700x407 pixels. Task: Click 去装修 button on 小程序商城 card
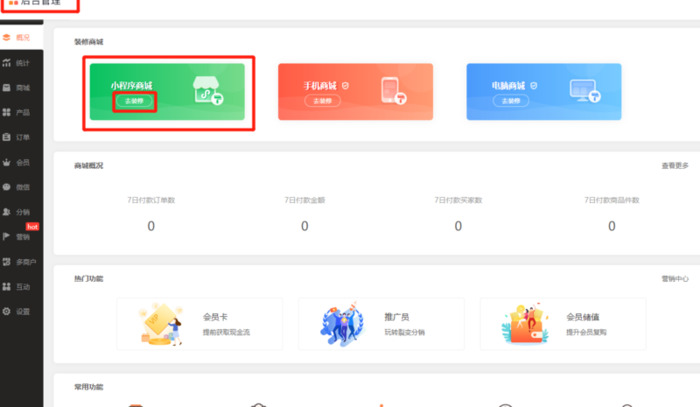point(134,101)
